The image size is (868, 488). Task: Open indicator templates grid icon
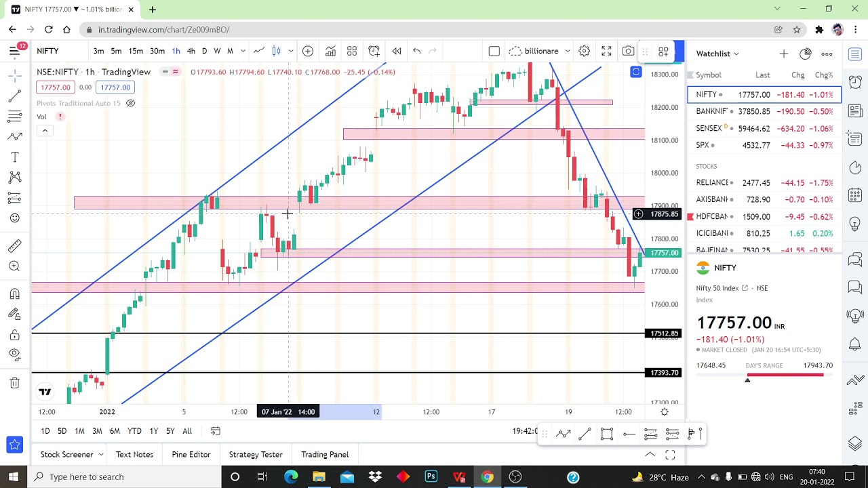352,51
